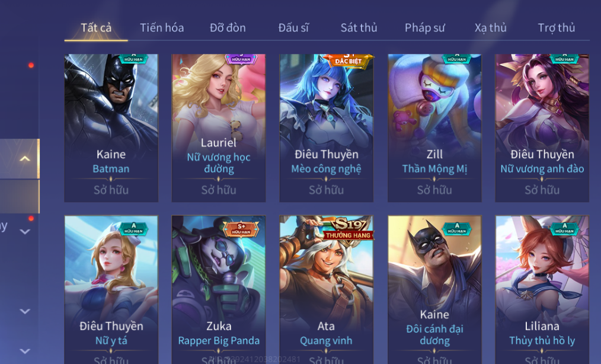Collapse the highlighted sidebar section with up chevron

(25, 158)
